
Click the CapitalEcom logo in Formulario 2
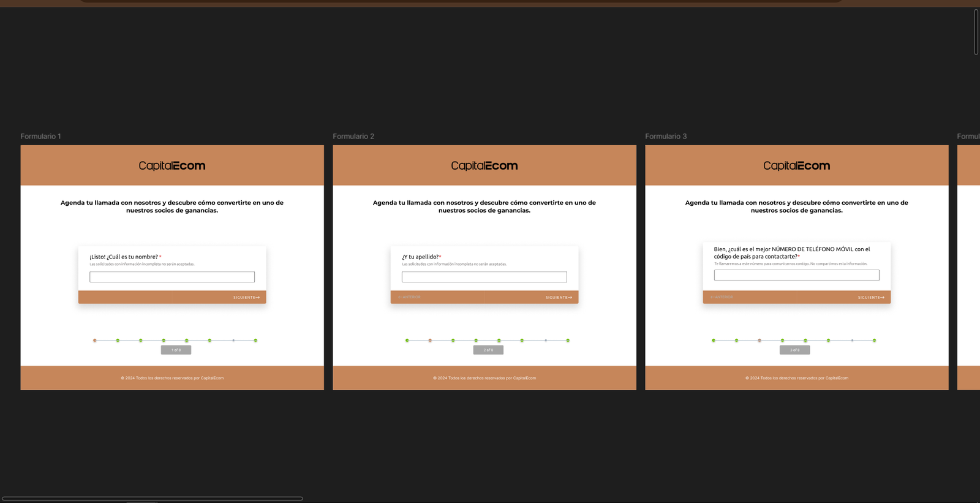pos(484,165)
